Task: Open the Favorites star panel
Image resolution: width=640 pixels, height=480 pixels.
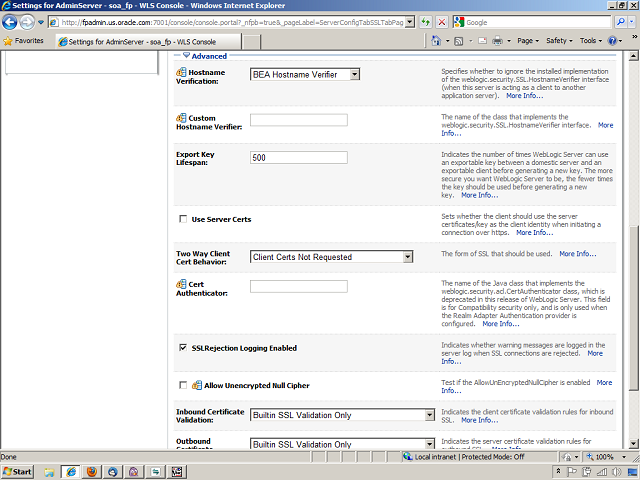Action: (23, 41)
